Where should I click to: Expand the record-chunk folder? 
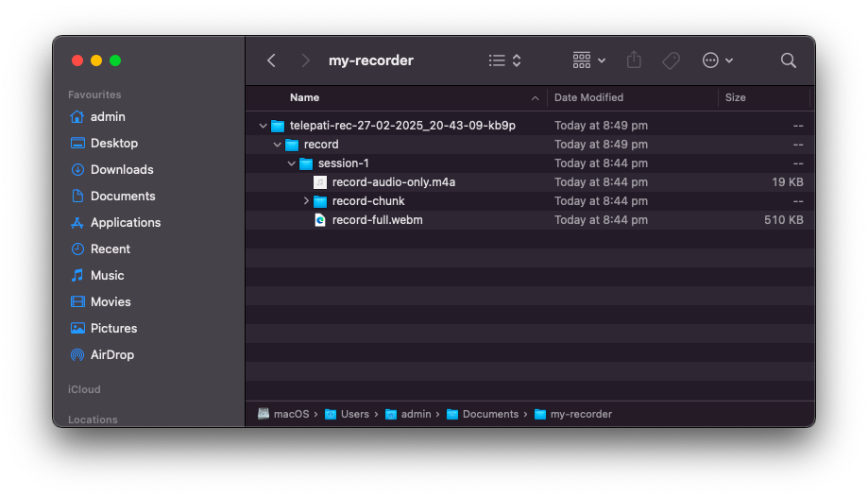pos(306,201)
